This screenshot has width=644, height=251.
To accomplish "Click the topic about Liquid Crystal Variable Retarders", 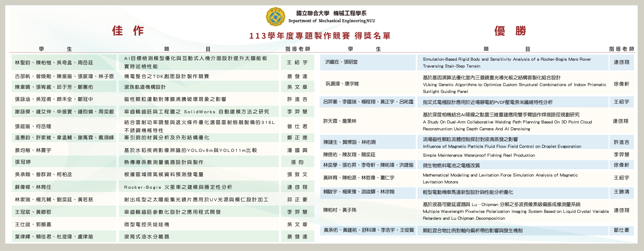I will coord(516,211).
